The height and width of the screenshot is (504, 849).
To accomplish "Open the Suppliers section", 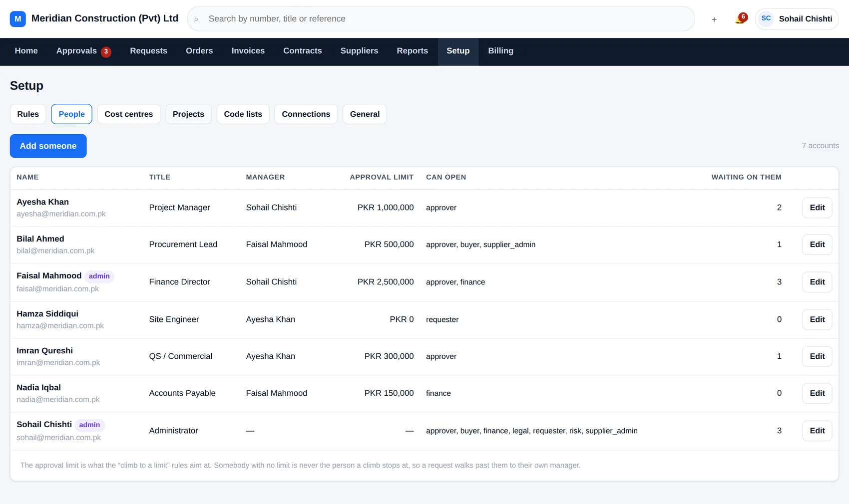I will [360, 51].
